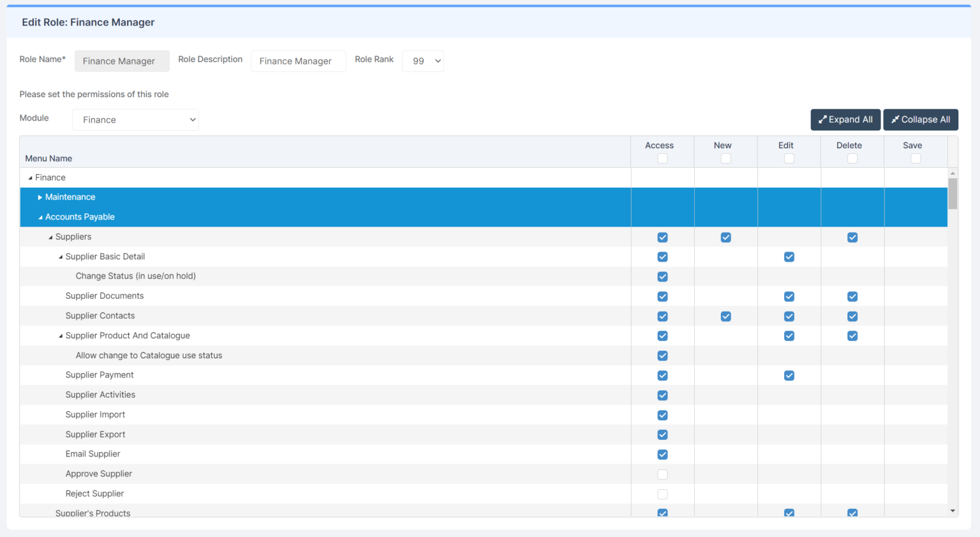This screenshot has height=537, width=980.
Task: Disable the Delete permission for Suppliers
Action: click(x=852, y=237)
